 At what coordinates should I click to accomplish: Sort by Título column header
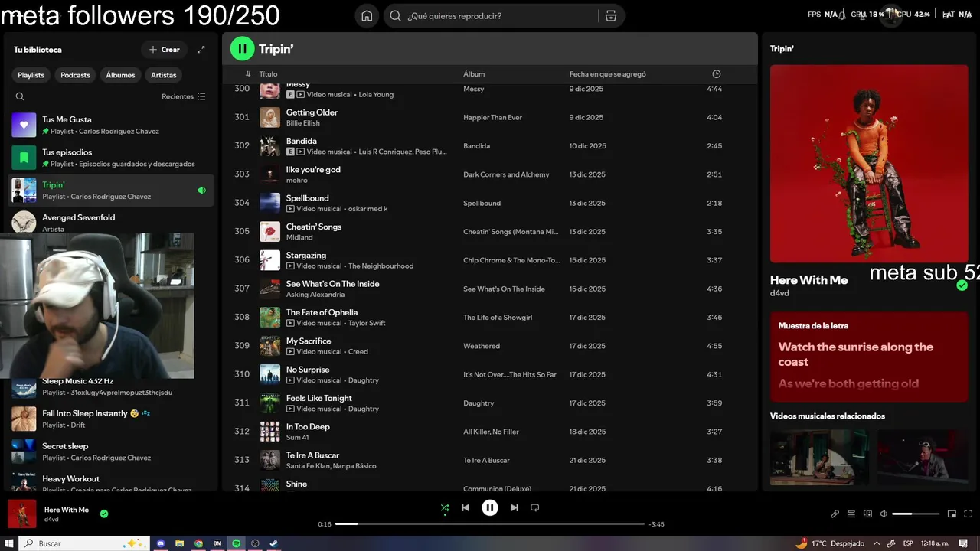point(268,74)
